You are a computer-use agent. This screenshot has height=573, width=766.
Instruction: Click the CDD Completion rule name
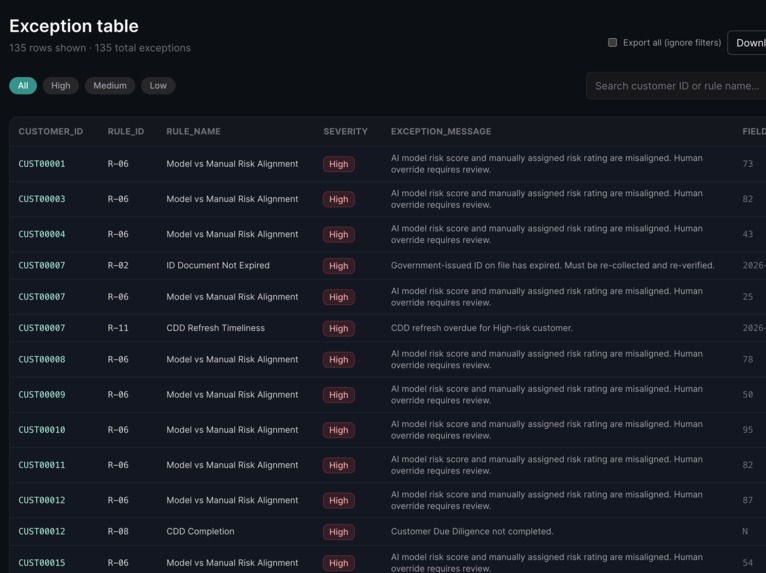(200, 531)
